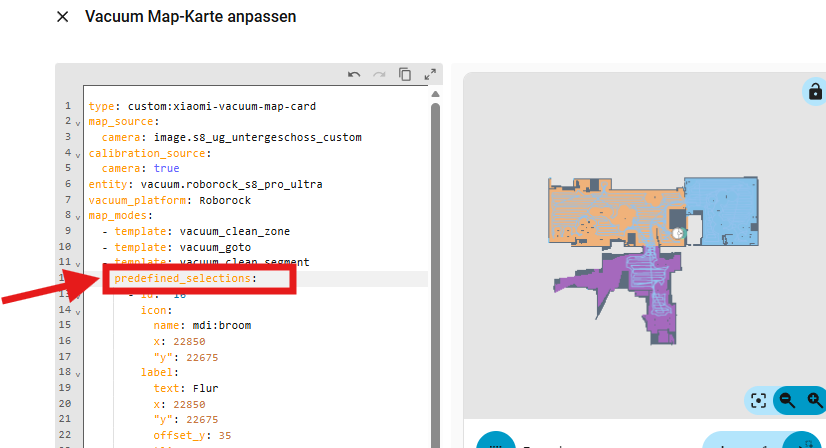Copy the YAML code to clipboard
The image size is (826, 448).
405,74
